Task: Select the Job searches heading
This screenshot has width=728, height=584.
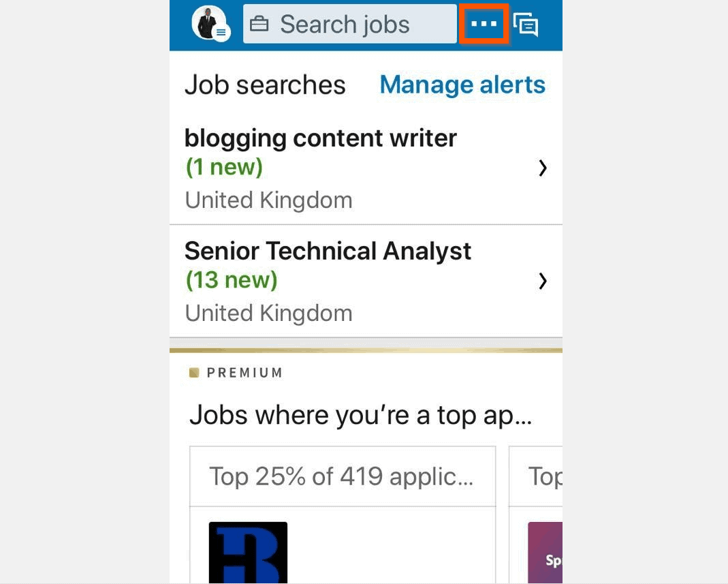Action: click(264, 84)
